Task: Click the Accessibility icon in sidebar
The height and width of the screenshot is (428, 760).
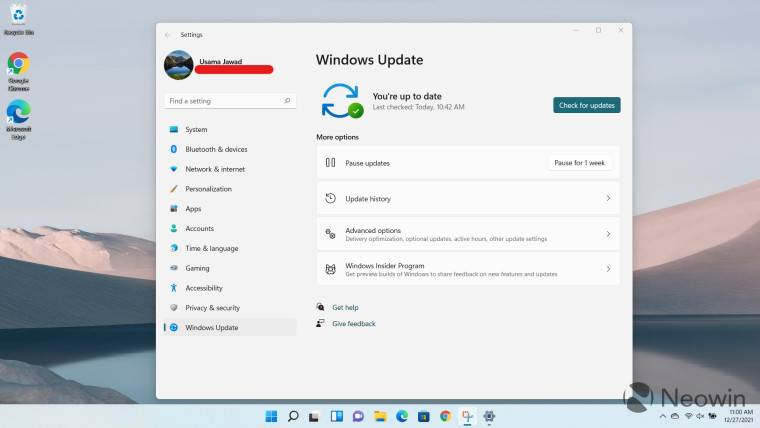Action: coord(174,288)
